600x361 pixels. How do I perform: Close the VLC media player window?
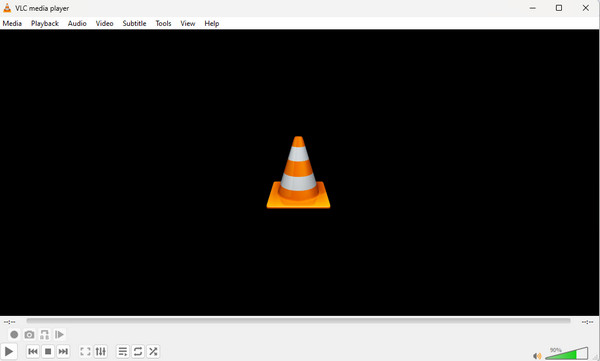pyautogui.click(x=586, y=8)
